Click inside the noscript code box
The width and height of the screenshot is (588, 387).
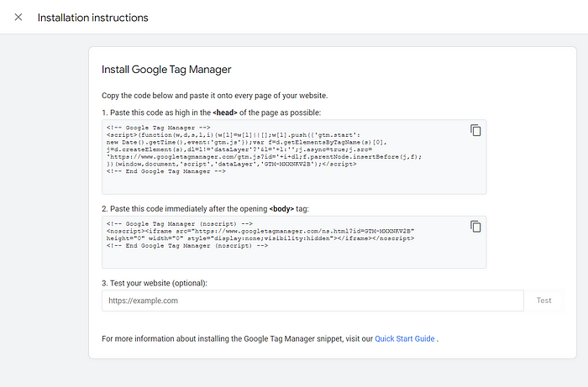pos(294,242)
